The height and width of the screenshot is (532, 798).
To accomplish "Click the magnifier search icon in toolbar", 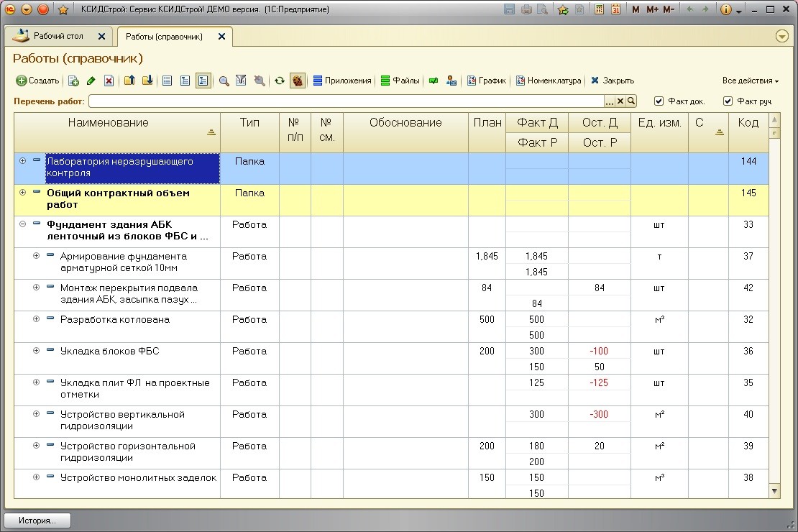I will click(x=224, y=81).
